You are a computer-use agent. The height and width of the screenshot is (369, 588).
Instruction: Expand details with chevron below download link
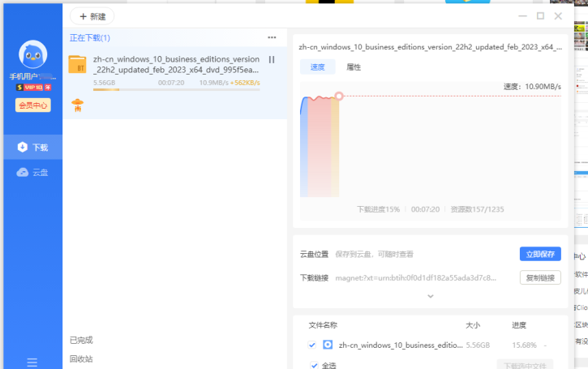click(431, 296)
